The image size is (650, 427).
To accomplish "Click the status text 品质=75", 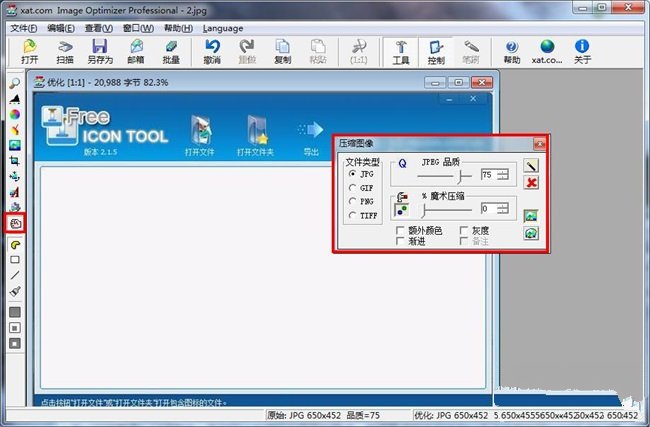I will click(363, 415).
